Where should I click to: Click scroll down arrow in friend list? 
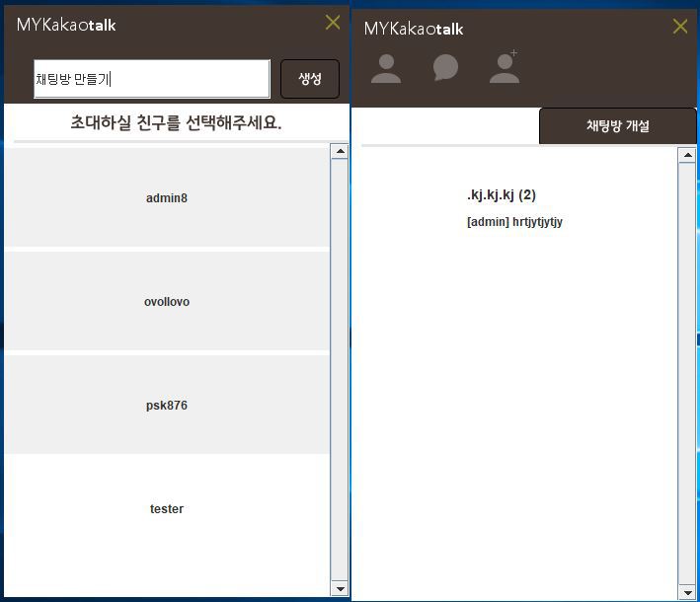click(341, 588)
